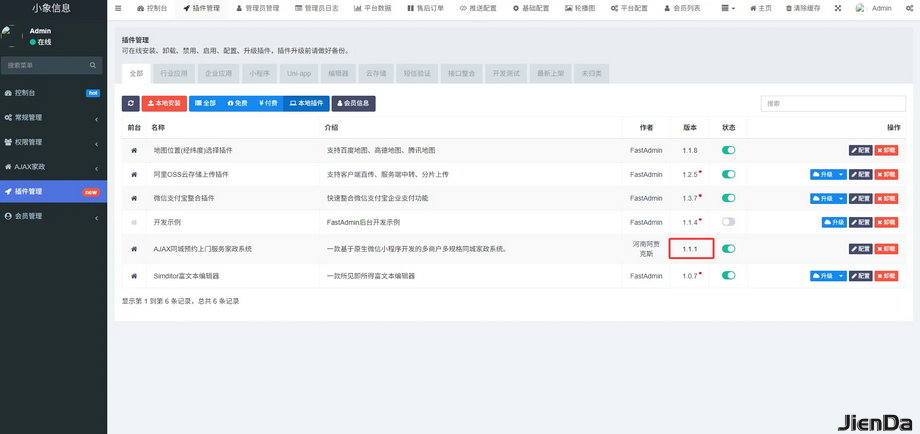Open 控制台 in the left sidebar
Image resolution: width=920 pixels, height=434 pixels.
[x=53, y=93]
